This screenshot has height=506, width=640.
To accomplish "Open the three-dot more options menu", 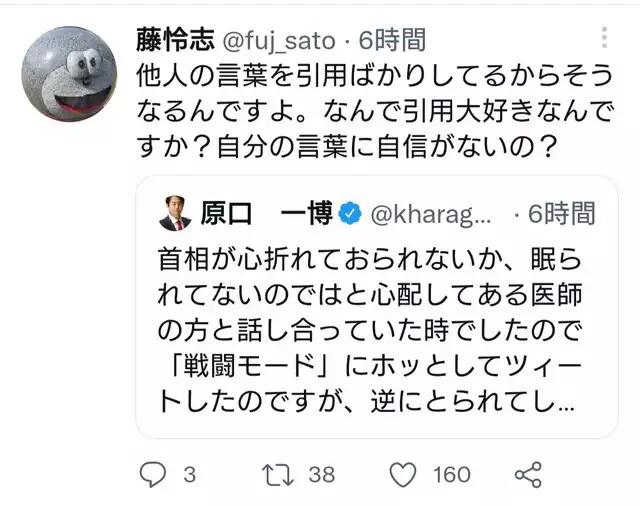I will [x=604, y=40].
